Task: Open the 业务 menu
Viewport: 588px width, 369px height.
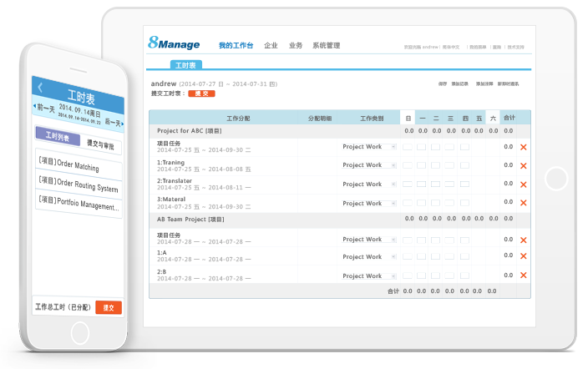Action: pyautogui.click(x=296, y=45)
